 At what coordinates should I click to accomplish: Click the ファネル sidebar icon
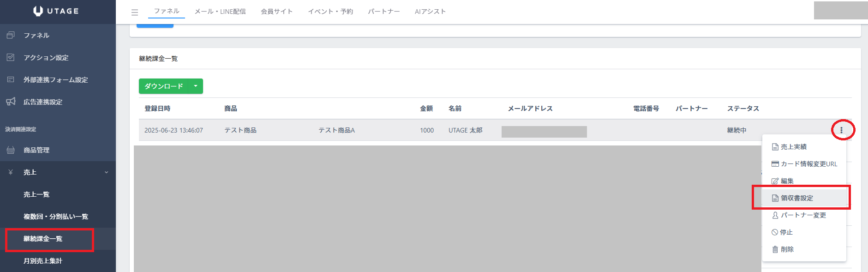11,35
